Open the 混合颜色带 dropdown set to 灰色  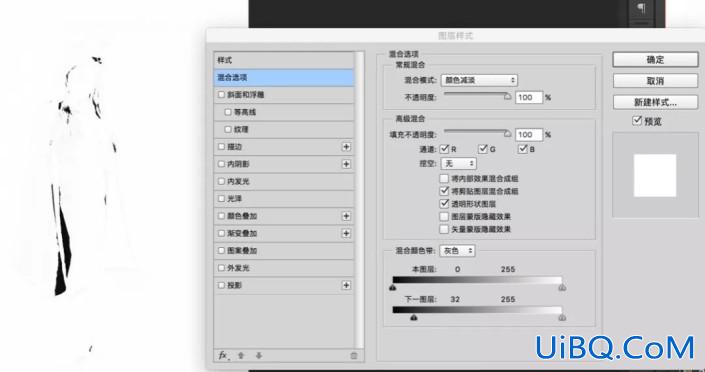pos(457,251)
